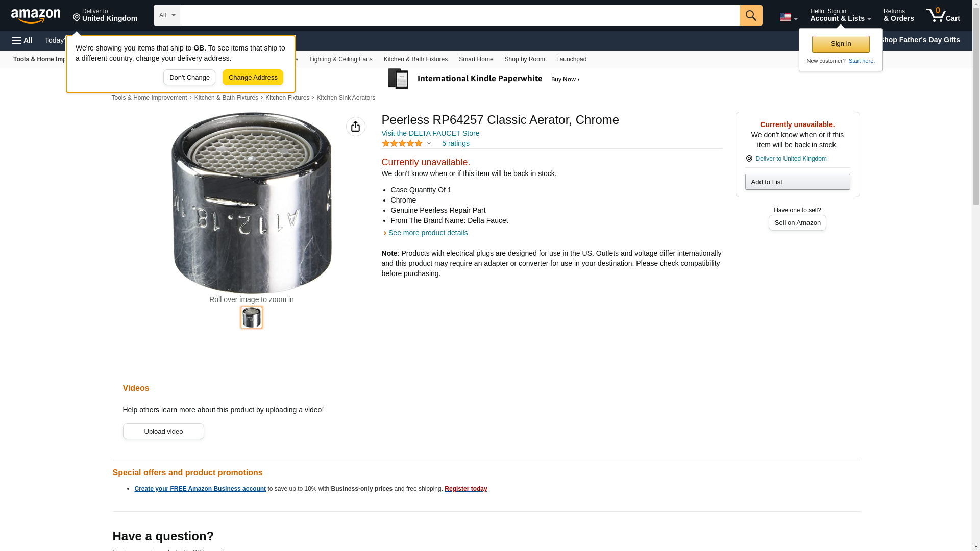Expand See more product details
The height and width of the screenshot is (551, 980).
[427, 233]
